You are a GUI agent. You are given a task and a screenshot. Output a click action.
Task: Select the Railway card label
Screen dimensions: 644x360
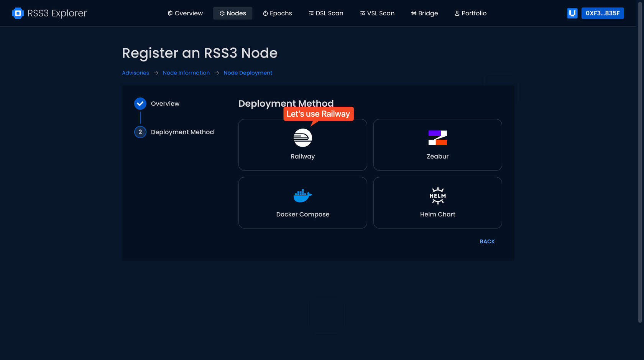(x=303, y=157)
